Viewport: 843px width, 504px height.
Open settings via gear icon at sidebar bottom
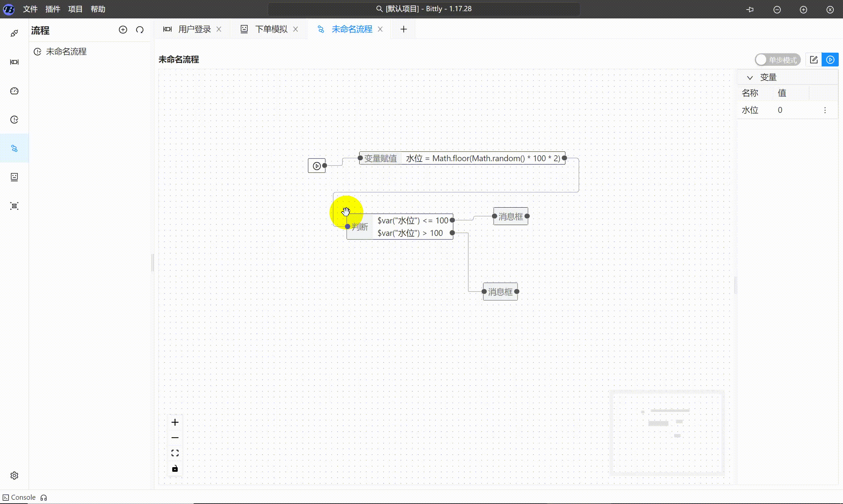click(x=14, y=475)
